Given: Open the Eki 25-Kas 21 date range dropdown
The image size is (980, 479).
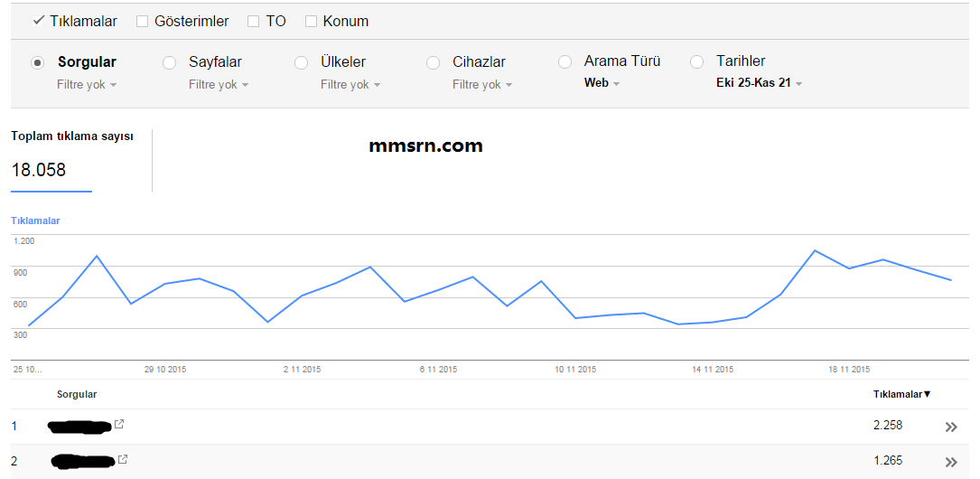Looking at the screenshot, I should [x=759, y=82].
